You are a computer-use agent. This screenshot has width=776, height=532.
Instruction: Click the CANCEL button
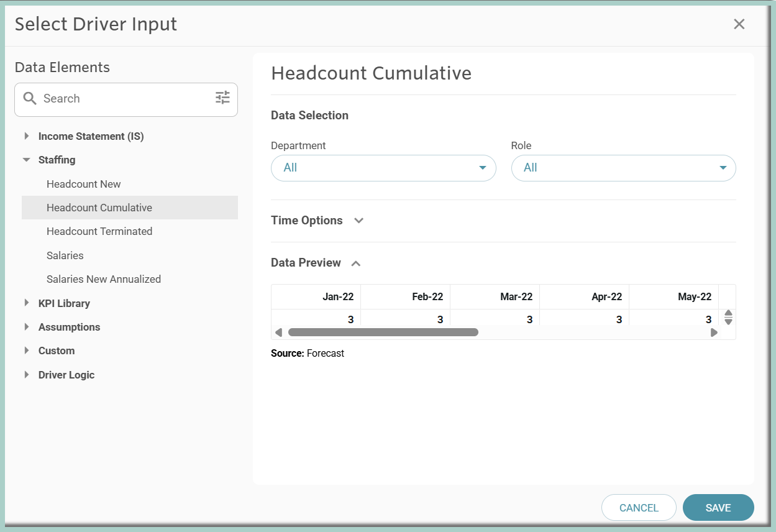(x=639, y=508)
